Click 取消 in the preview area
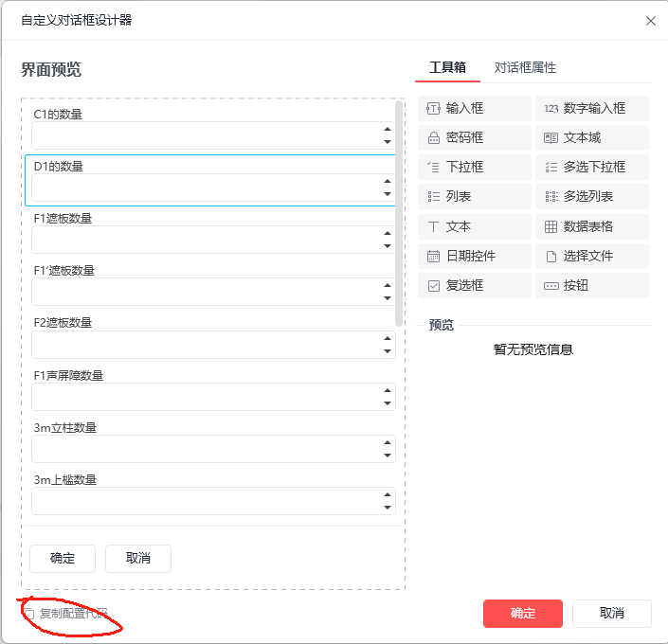668x644 pixels. coord(138,558)
